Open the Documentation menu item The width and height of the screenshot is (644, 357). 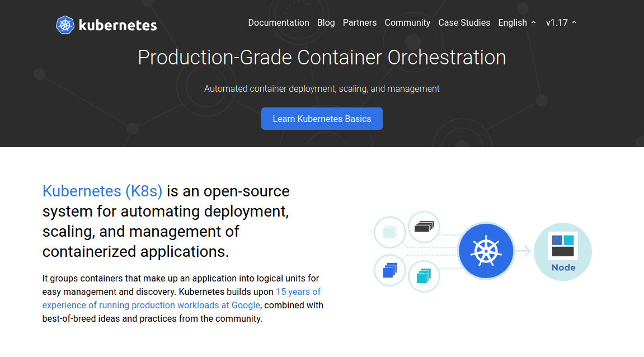click(x=279, y=22)
